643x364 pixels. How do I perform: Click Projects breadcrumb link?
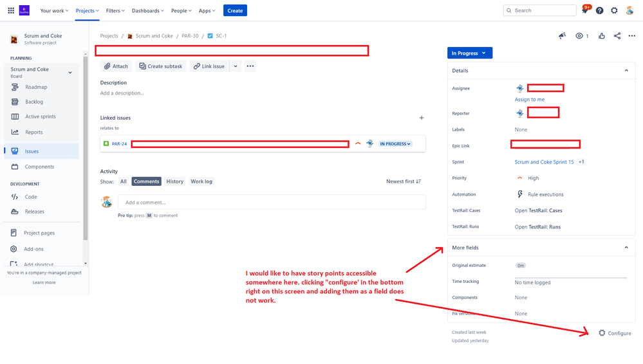pyautogui.click(x=109, y=35)
